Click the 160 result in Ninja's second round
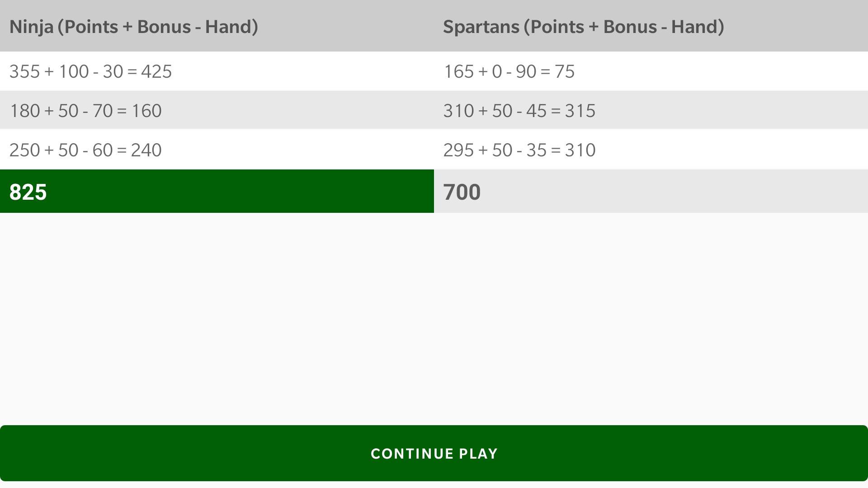 [x=146, y=111]
